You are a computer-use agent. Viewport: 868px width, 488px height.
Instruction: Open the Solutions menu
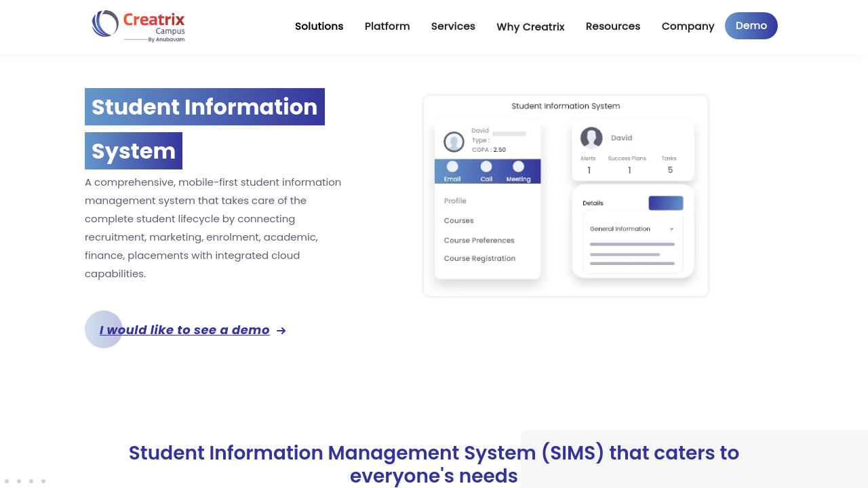coord(319,26)
